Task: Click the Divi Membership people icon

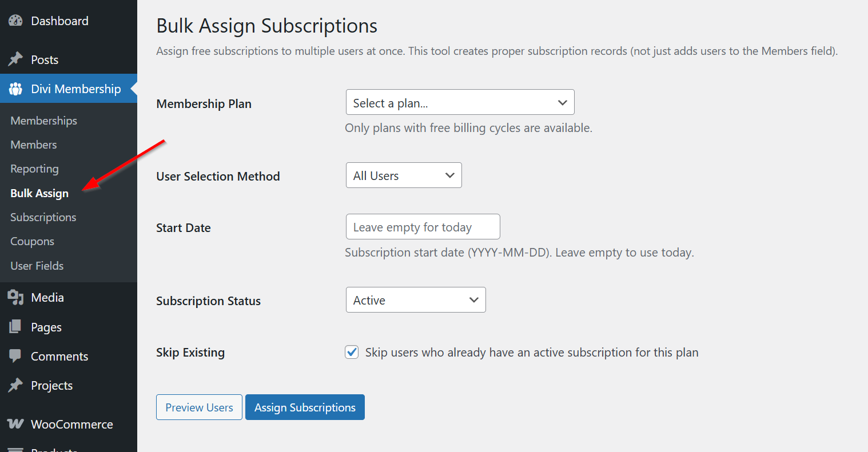Action: [15, 89]
